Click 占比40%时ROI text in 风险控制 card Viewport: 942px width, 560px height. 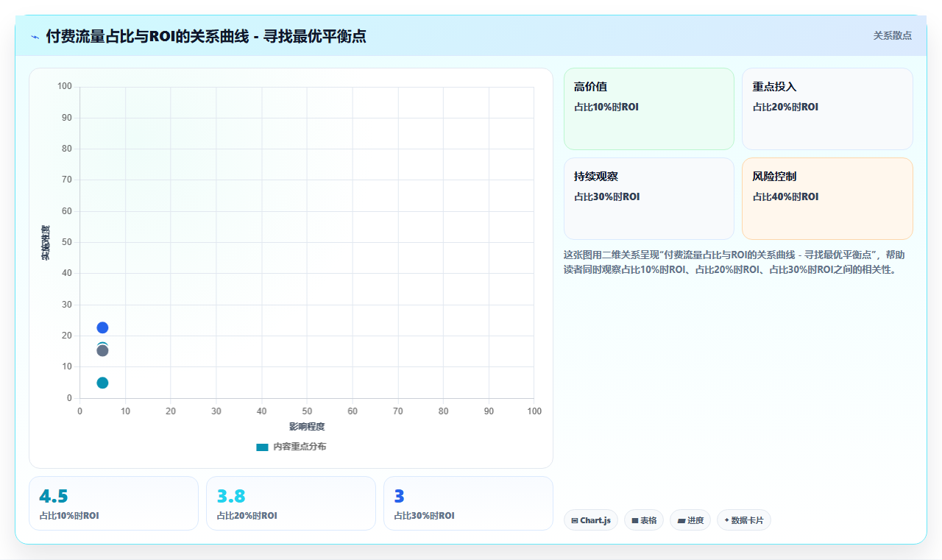(785, 196)
